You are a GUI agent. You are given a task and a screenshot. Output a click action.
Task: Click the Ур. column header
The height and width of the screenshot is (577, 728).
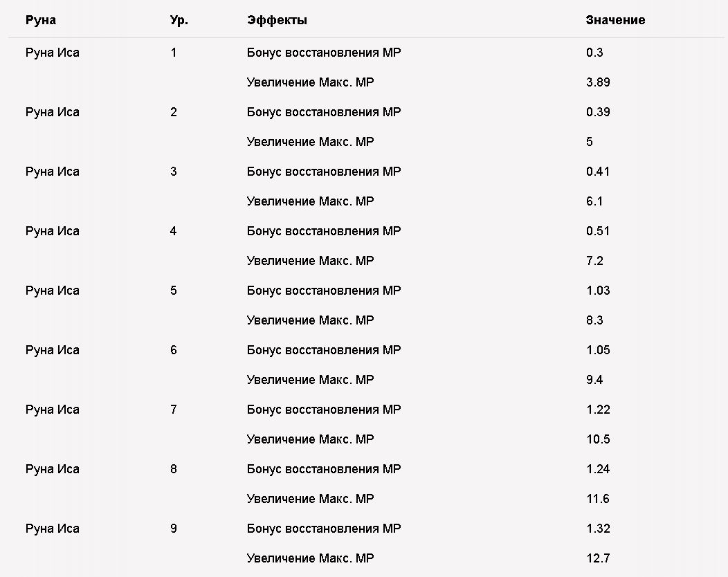pyautogui.click(x=179, y=21)
